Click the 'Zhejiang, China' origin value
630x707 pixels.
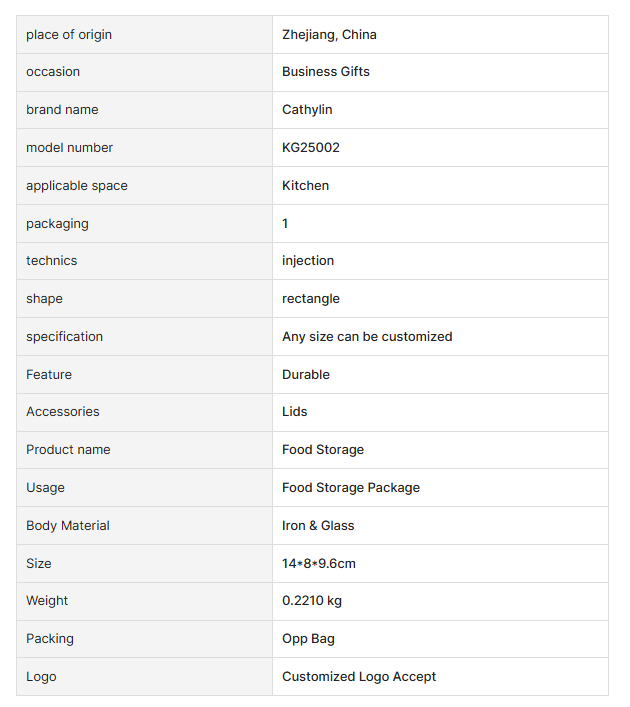tap(329, 35)
